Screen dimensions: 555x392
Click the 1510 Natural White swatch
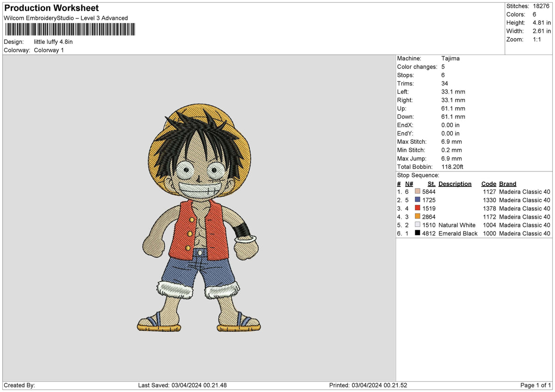418,225
